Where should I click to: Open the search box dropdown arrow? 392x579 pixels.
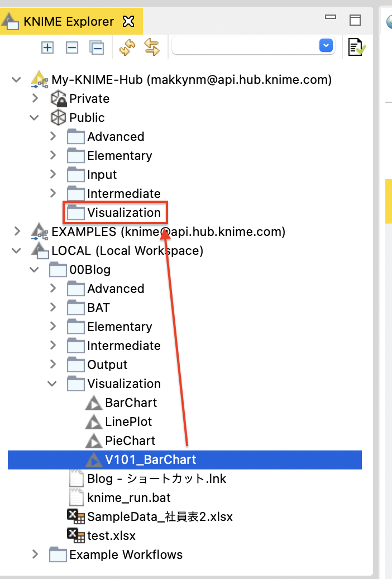tap(326, 45)
